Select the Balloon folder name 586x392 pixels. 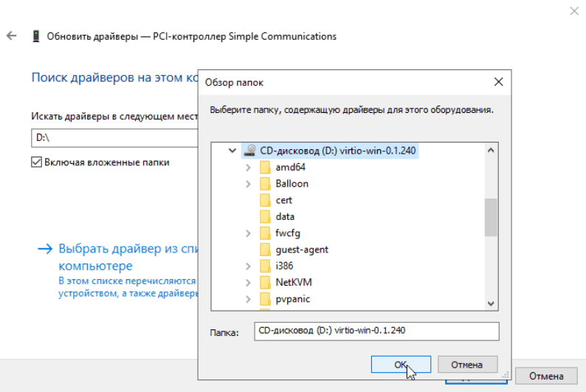coord(292,184)
